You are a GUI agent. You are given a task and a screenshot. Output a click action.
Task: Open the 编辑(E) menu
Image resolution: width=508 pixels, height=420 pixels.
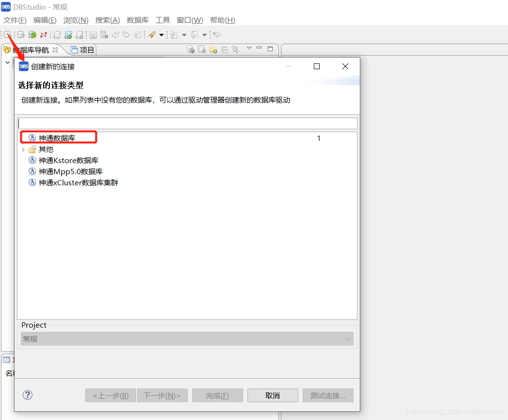coord(45,20)
